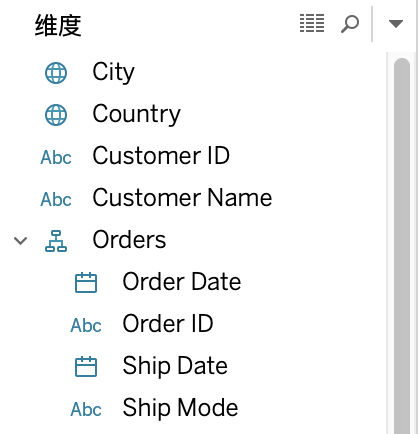Image resolution: width=418 pixels, height=434 pixels.
Task: Select the Customer ID field
Action: pos(161,156)
